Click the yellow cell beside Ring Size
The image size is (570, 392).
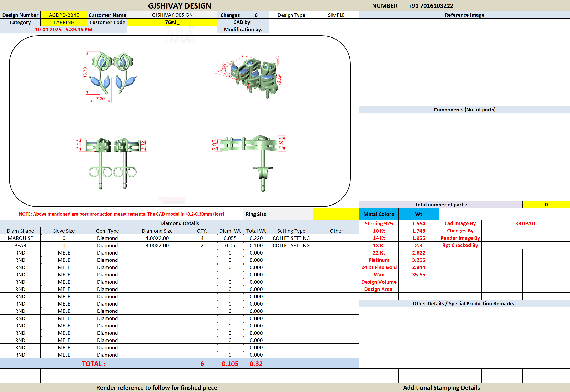(336, 214)
